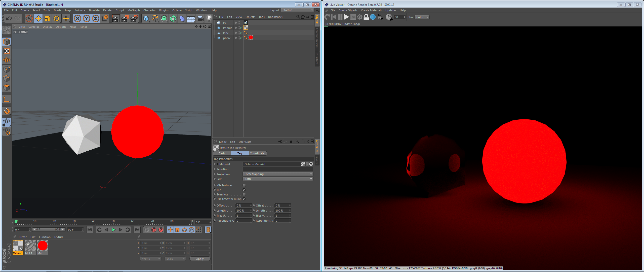Open Create Materials menu in Live Viewer

(x=371, y=10)
